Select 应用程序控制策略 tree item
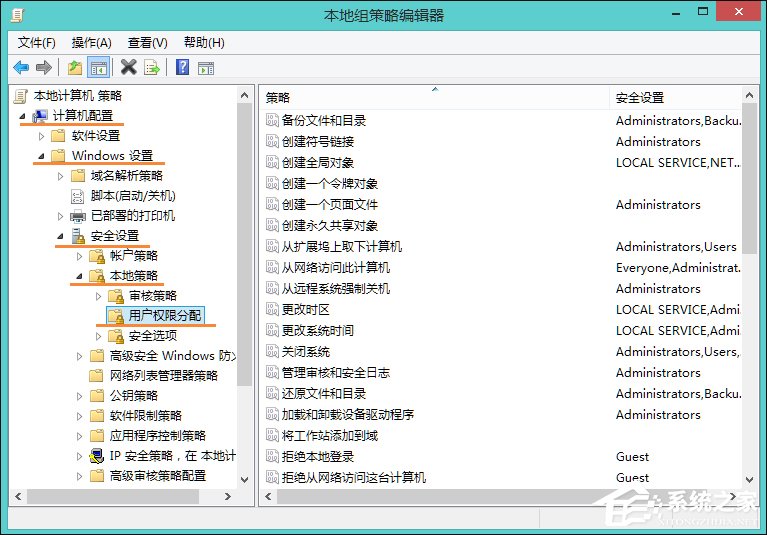Viewport: 767px width, 535px height. (158, 436)
